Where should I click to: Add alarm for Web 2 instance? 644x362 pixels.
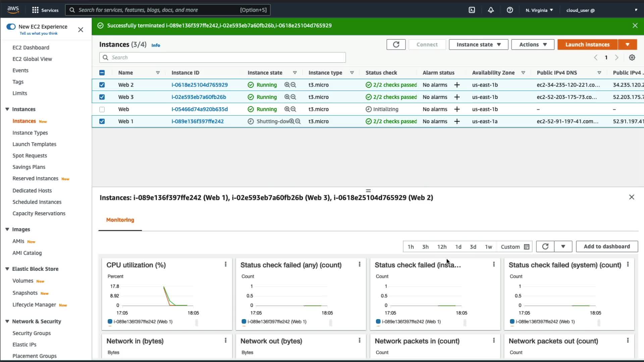[x=457, y=85]
